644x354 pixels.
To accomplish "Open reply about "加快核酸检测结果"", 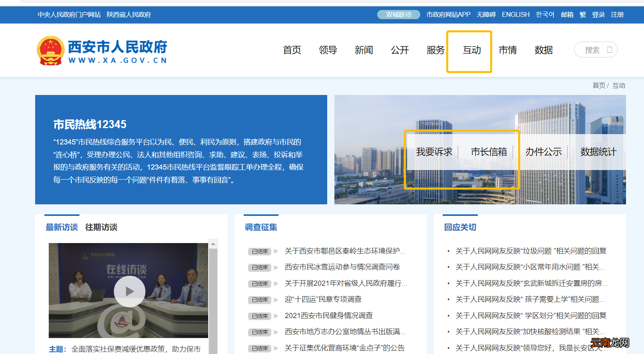I will click(531, 332).
